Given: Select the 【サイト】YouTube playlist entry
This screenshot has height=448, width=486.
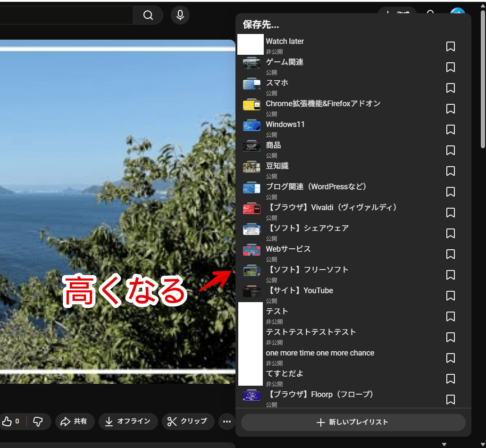Looking at the screenshot, I should tap(299, 291).
